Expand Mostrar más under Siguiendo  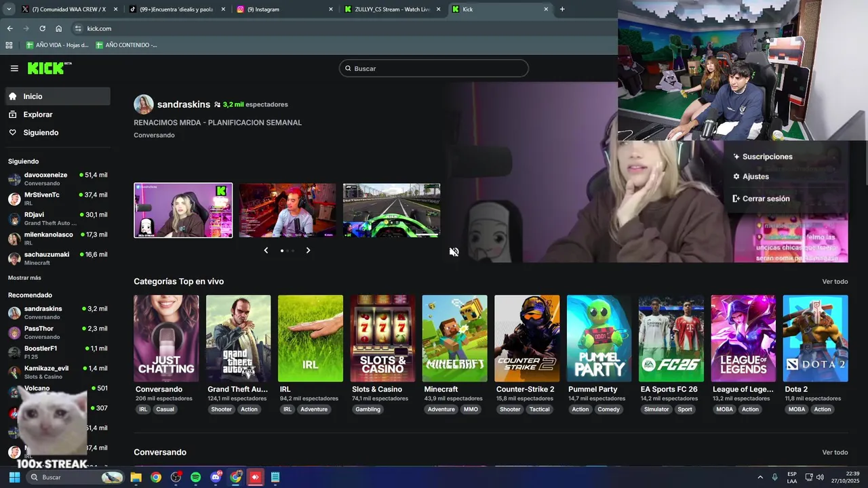(24, 278)
